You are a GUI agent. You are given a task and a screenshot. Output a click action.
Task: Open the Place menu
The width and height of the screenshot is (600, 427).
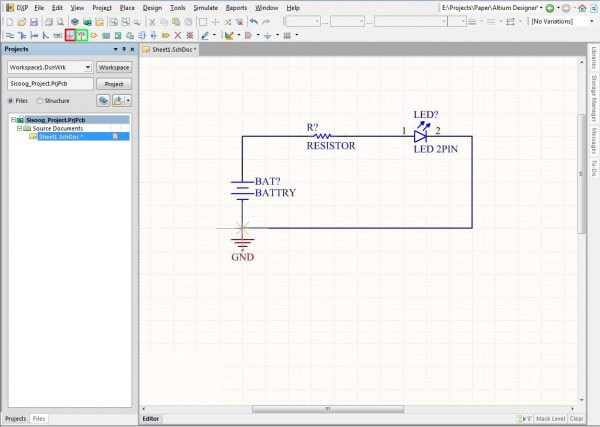point(127,8)
